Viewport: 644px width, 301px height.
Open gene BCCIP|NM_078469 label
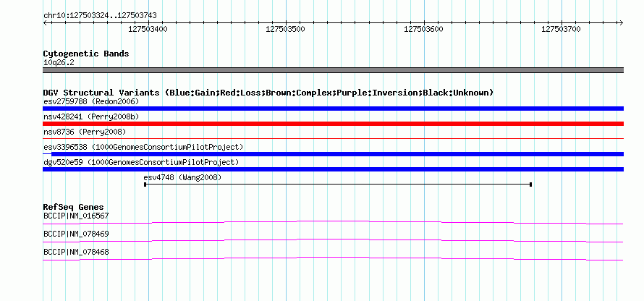[x=77, y=234]
